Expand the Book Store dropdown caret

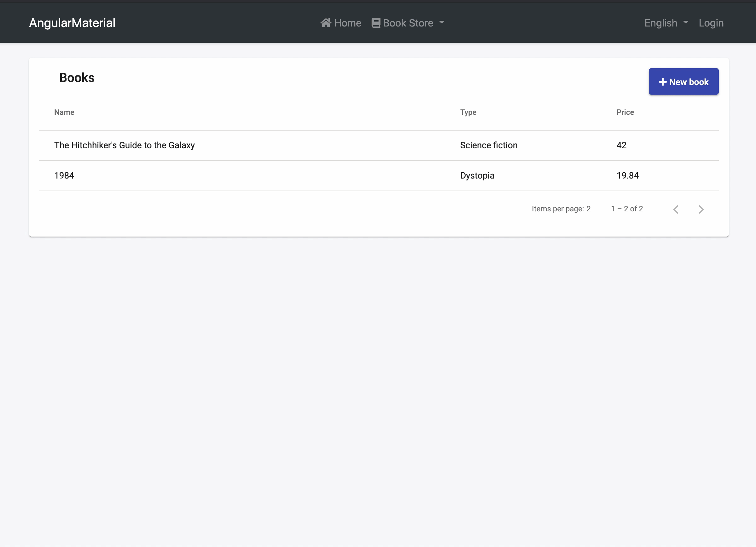(x=442, y=23)
